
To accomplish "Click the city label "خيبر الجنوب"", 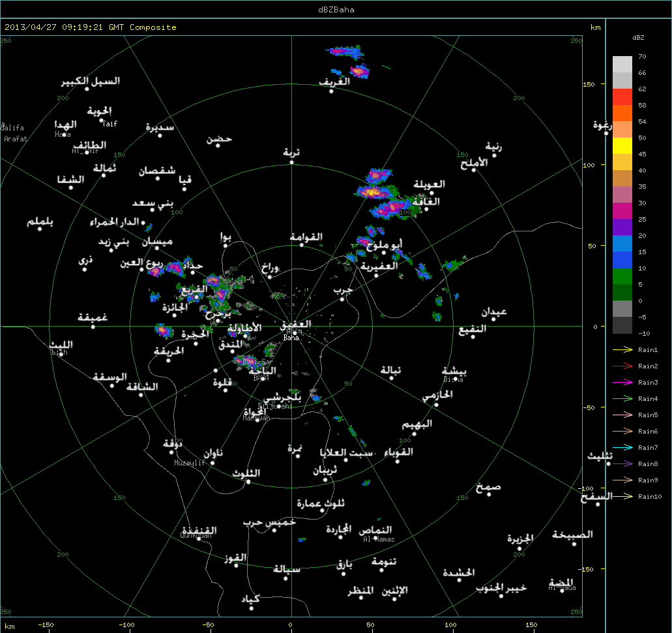I will [501, 588].
